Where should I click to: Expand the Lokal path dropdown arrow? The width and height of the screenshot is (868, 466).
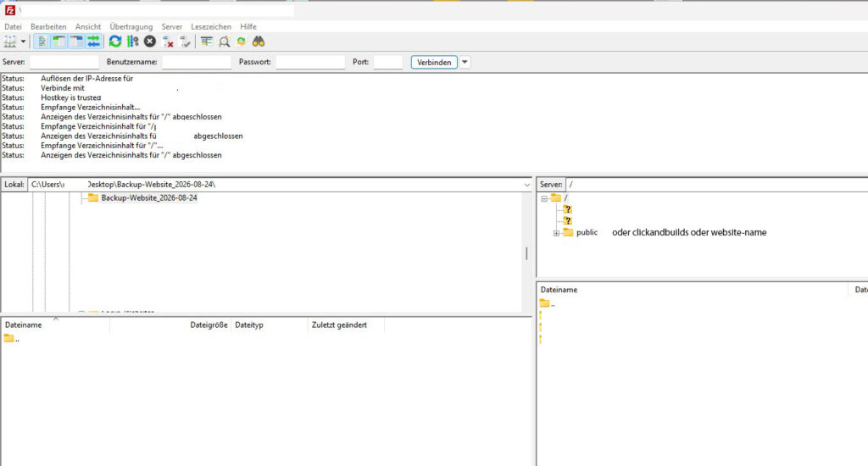point(527,185)
